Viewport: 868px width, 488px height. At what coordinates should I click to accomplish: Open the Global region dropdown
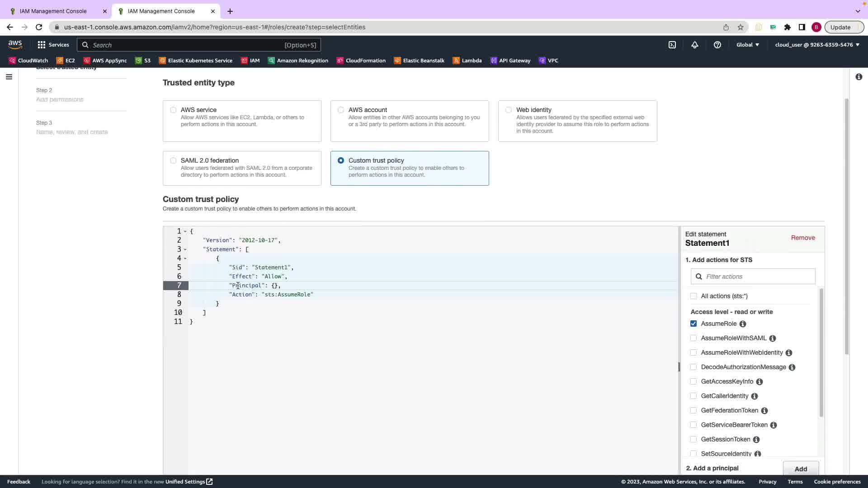748,45
